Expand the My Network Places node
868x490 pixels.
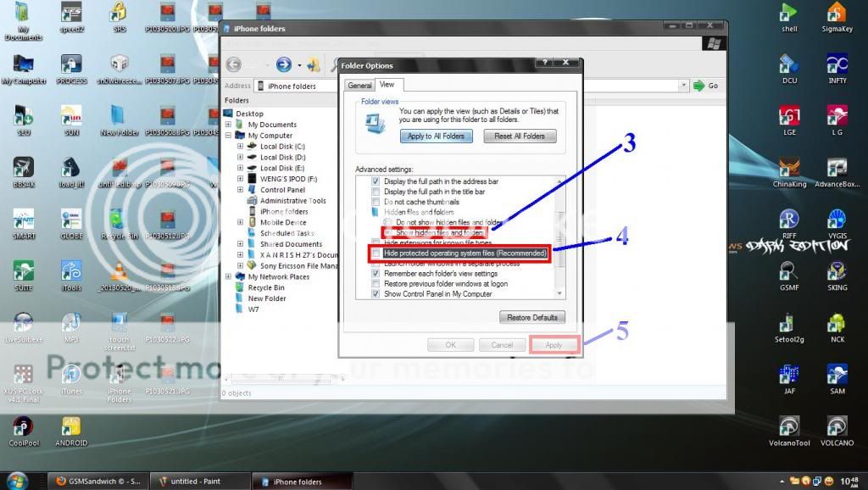coord(228,276)
